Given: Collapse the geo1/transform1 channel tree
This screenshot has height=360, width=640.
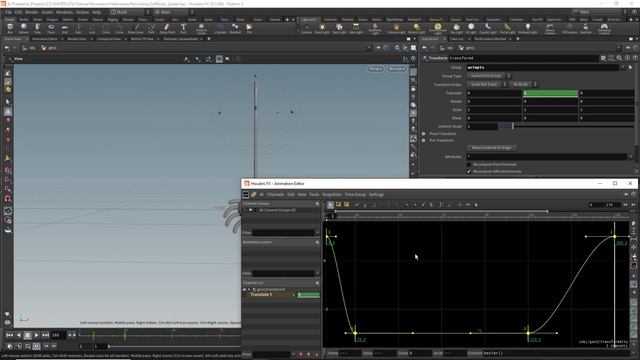Looking at the screenshot, I should [x=249, y=289].
